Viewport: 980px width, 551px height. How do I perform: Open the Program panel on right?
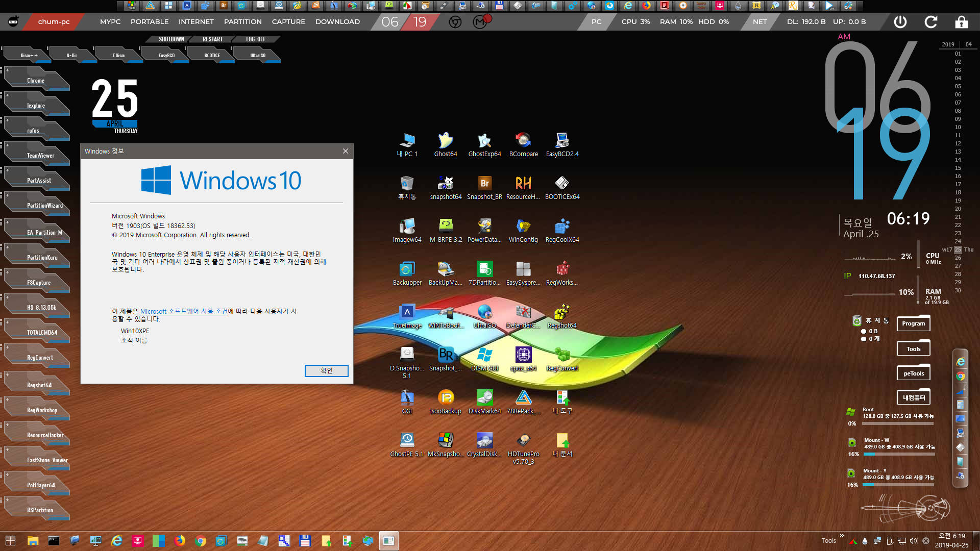pyautogui.click(x=913, y=323)
